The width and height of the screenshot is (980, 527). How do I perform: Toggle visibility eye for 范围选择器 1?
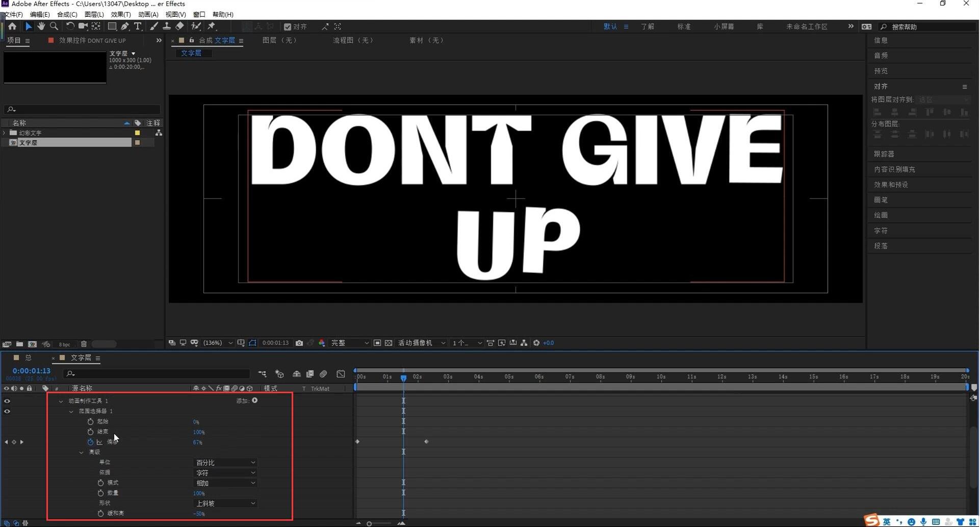click(7, 412)
